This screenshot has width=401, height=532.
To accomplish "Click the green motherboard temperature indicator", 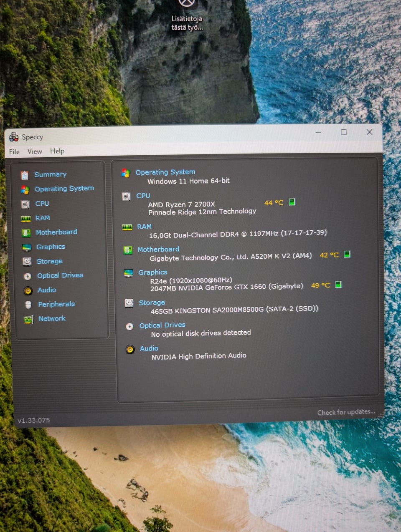I will [x=347, y=254].
